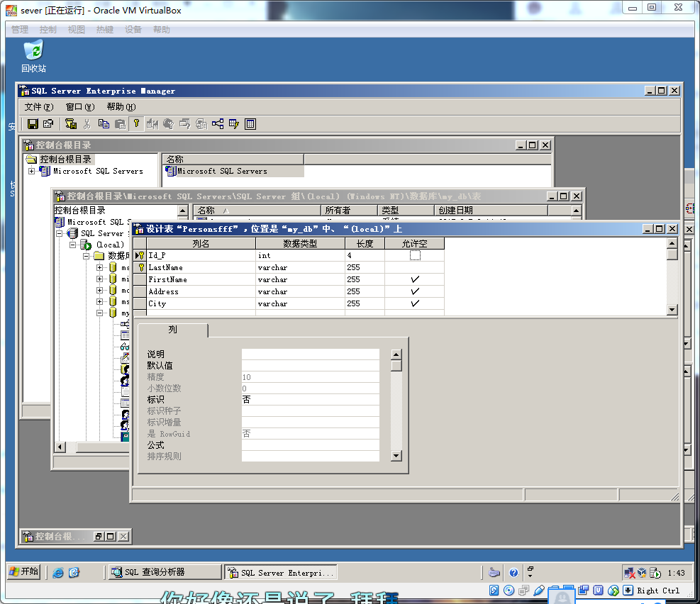Click the 所有者 column header
Screen dimensions: 700x604
(x=349, y=210)
